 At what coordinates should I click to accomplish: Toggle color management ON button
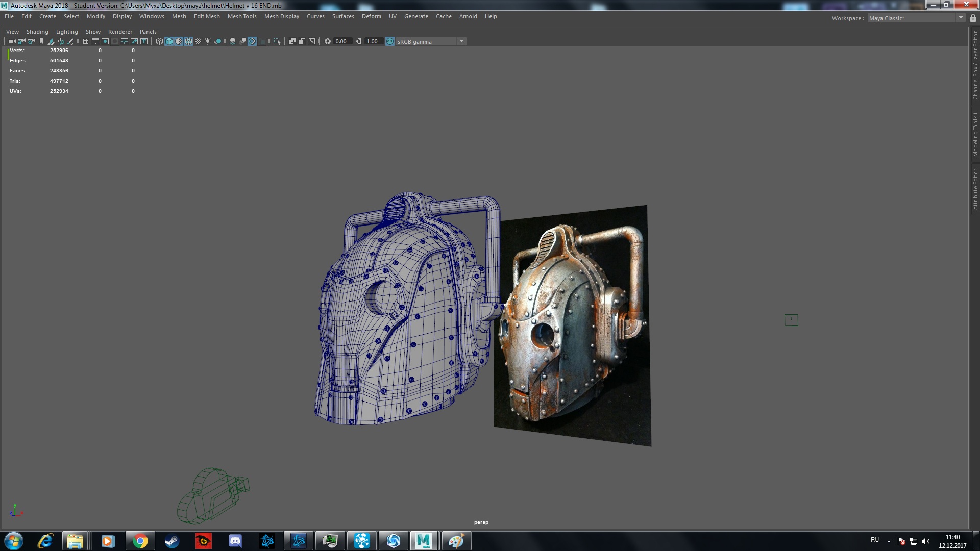point(390,41)
